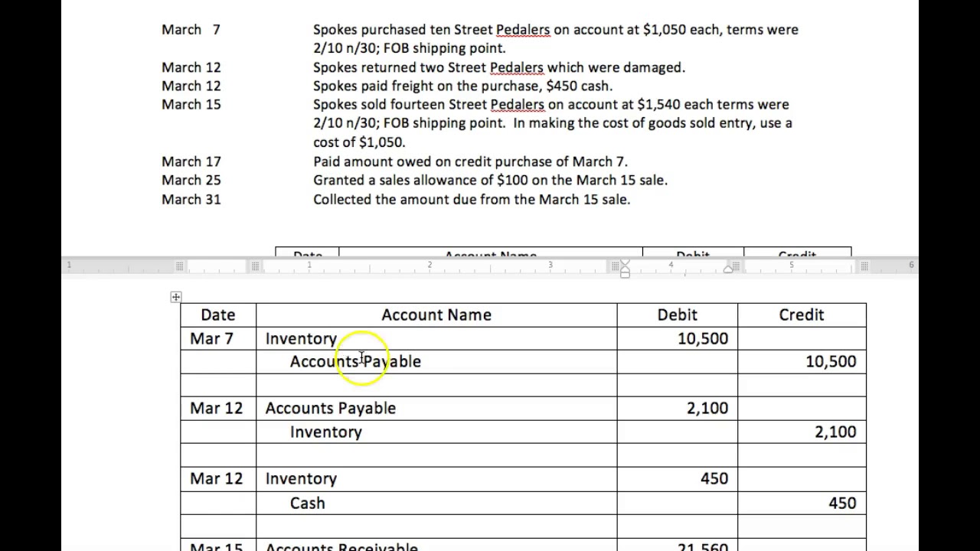Viewport: 980px width, 551px height.
Task: Click the right indent marker on ruler
Action: click(728, 269)
